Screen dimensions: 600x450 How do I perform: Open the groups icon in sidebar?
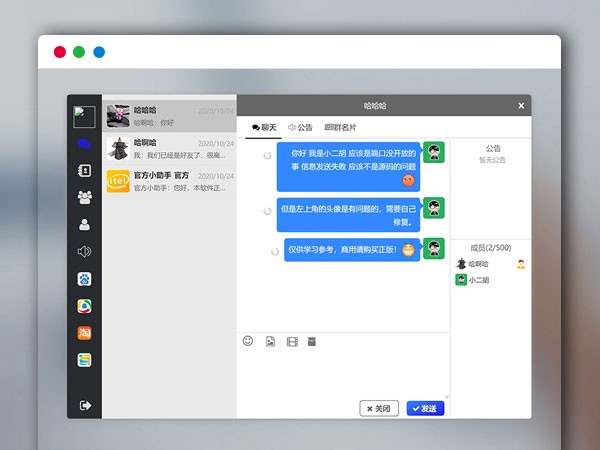click(x=85, y=197)
